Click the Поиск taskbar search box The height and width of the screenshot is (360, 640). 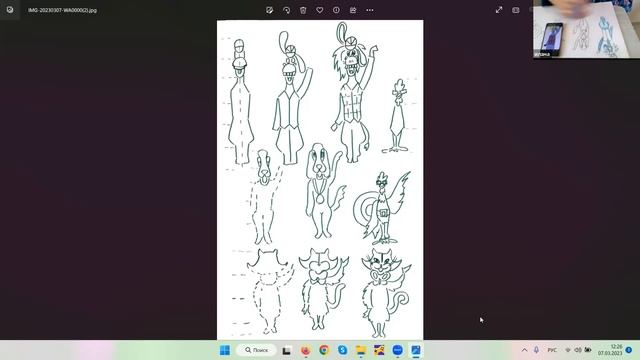256,350
